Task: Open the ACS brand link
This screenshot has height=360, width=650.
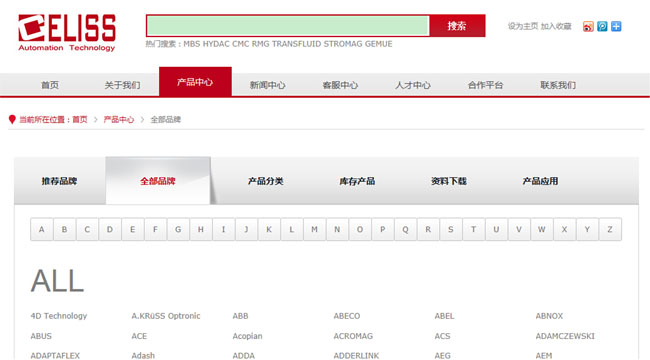Action: pos(442,336)
